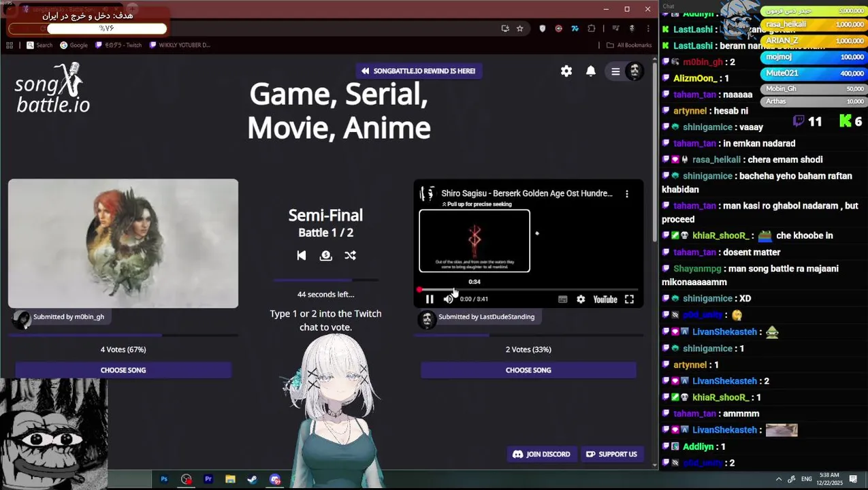Open the SongBattle settings gear

click(566, 71)
